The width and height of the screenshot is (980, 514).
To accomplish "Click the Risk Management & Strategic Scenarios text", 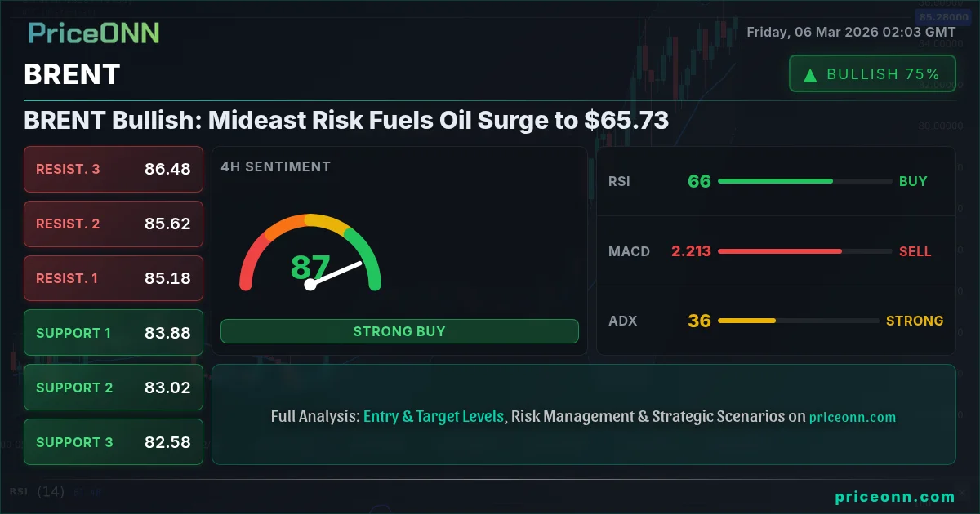I will [x=648, y=416].
